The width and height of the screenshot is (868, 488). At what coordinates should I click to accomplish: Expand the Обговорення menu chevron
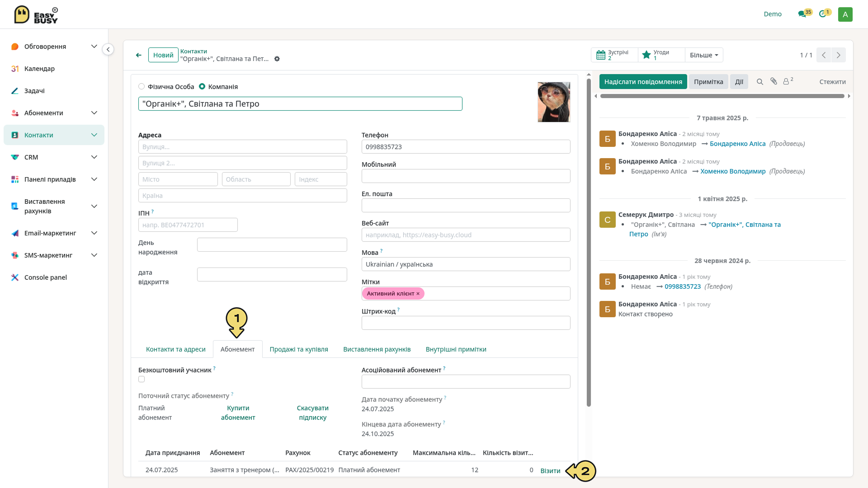coord(94,47)
